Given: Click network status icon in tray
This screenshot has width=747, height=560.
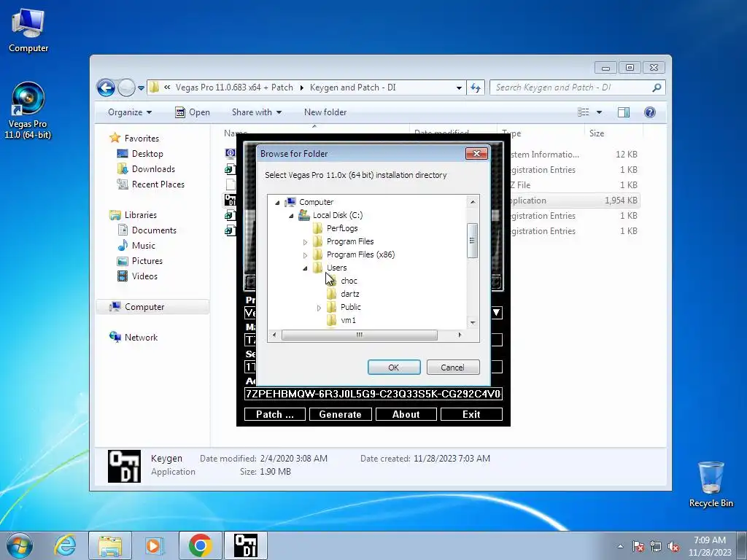Looking at the screenshot, I should coord(656,546).
